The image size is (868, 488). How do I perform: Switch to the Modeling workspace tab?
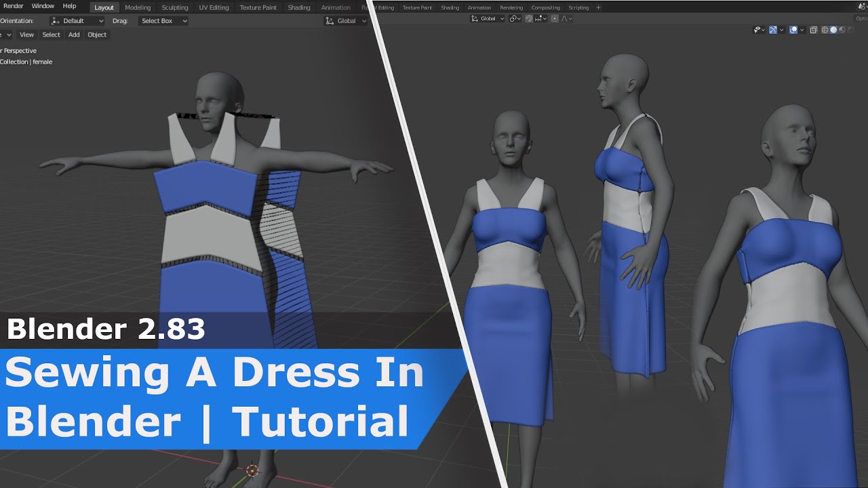[138, 7]
